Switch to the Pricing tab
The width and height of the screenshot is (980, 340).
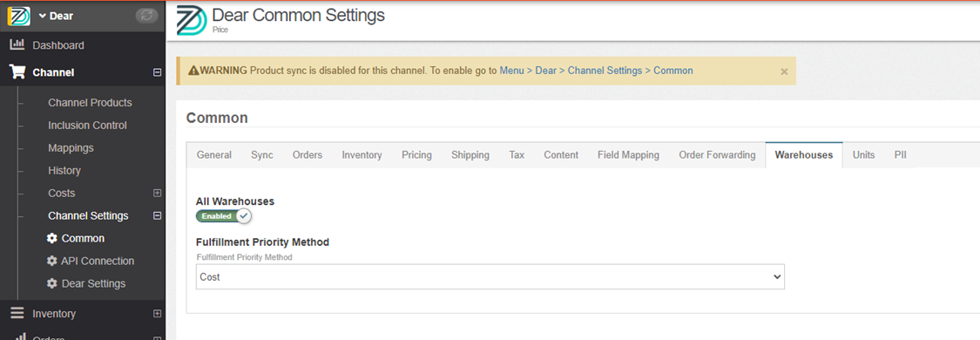click(417, 155)
